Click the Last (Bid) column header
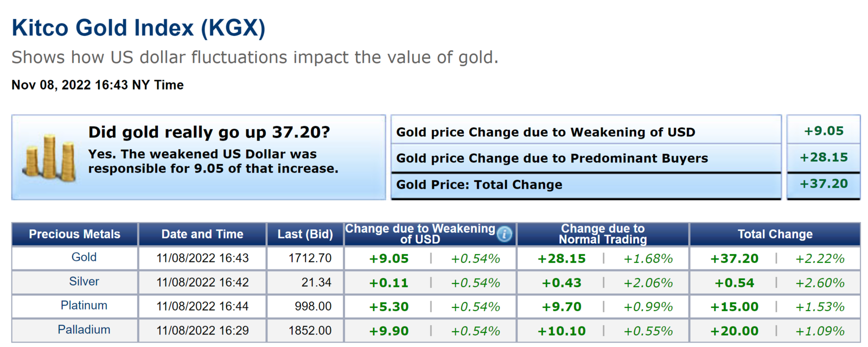868x347 pixels. [305, 234]
